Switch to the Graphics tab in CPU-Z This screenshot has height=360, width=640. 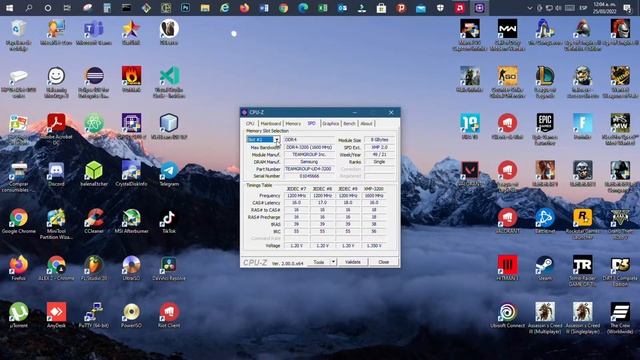331,123
